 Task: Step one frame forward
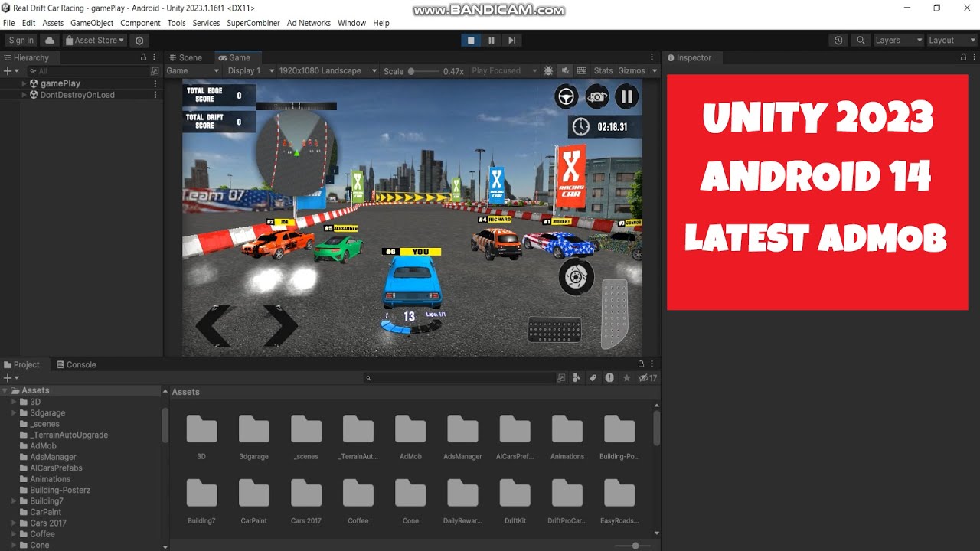coord(512,41)
